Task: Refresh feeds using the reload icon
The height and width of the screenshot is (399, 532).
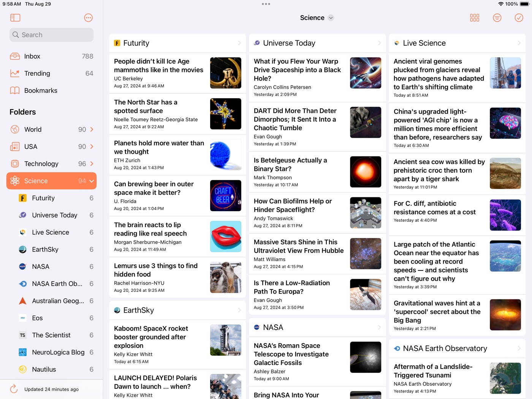Action: tap(14, 389)
